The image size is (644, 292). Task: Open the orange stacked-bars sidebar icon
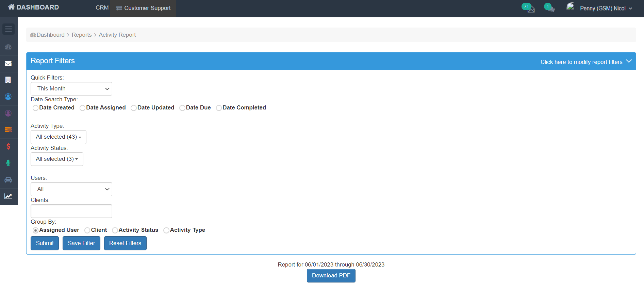pos(9,130)
